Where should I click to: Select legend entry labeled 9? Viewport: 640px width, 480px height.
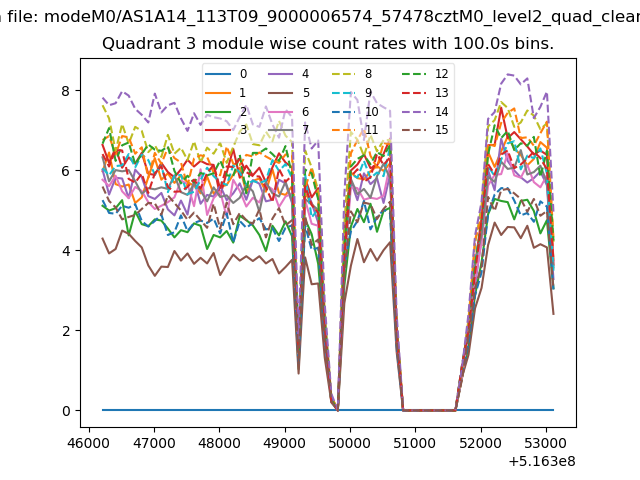click(x=351, y=93)
